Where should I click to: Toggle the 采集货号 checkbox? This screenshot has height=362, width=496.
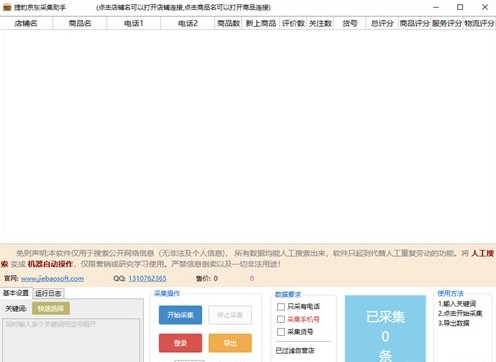[281, 332]
